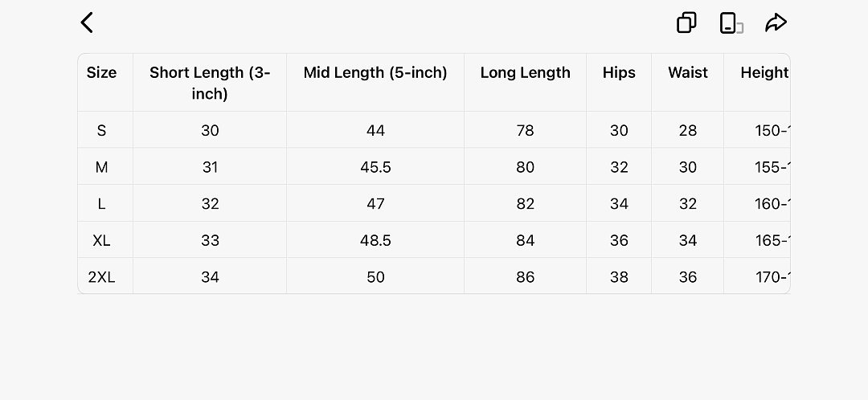The height and width of the screenshot is (400, 868).
Task: Share the table using the arrow icon
Action: (x=776, y=23)
